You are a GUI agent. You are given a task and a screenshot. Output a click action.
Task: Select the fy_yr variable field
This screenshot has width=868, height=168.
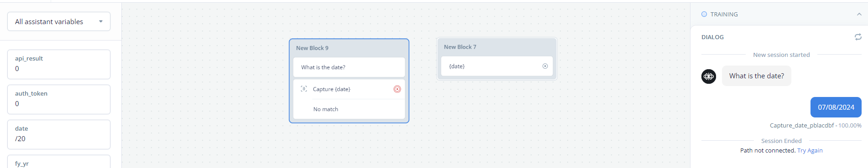coord(59,162)
